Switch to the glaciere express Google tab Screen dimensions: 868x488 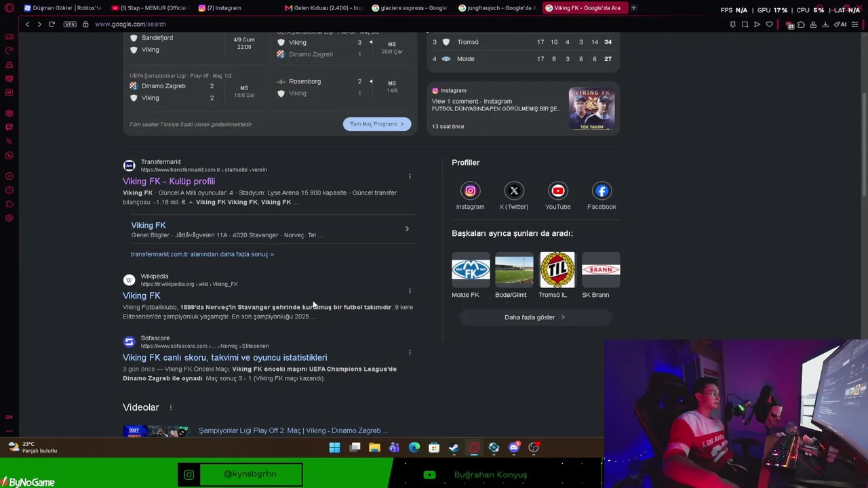tap(410, 8)
